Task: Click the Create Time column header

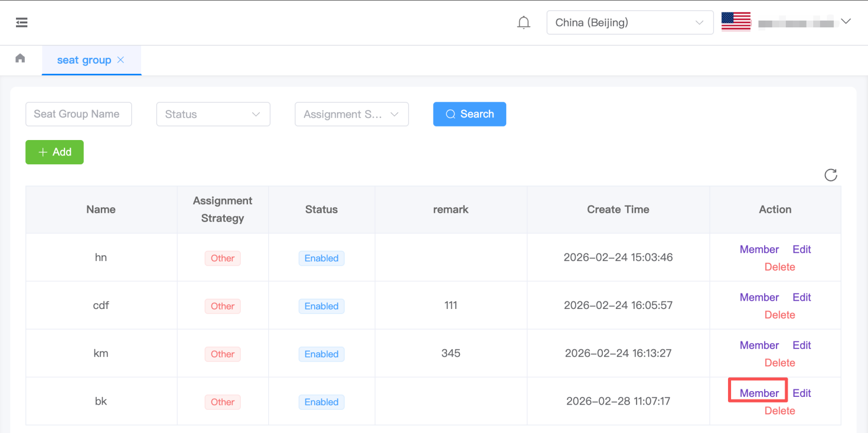Action: (x=618, y=209)
